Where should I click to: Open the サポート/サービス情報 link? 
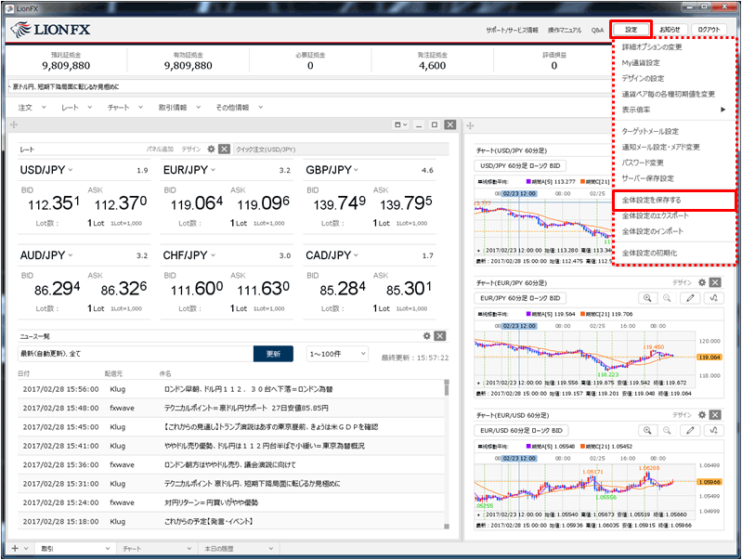pyautogui.click(x=512, y=30)
